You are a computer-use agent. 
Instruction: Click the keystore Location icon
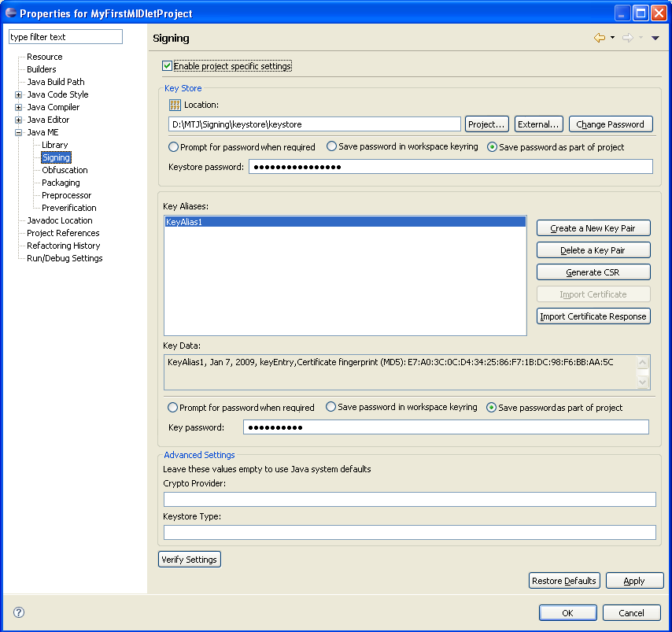(x=175, y=105)
